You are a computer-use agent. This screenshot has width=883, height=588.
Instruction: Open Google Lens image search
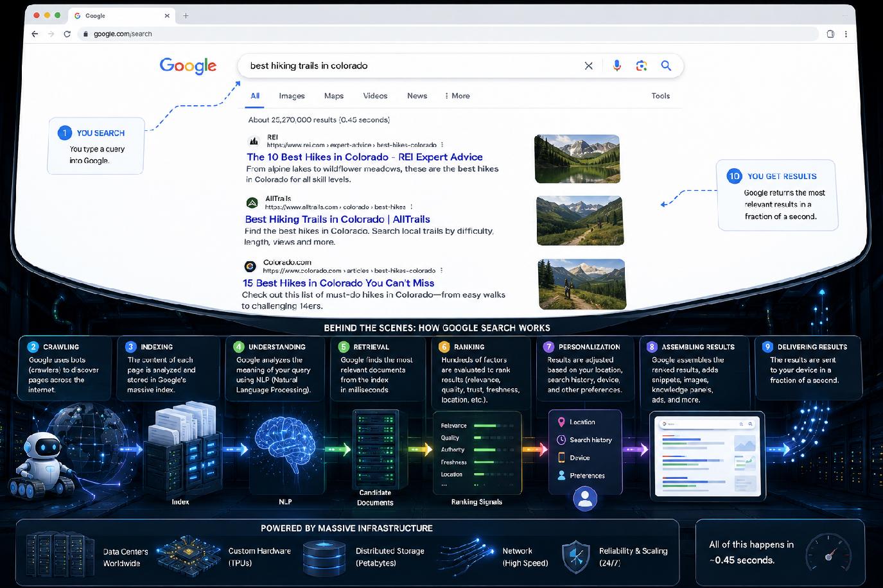[641, 65]
